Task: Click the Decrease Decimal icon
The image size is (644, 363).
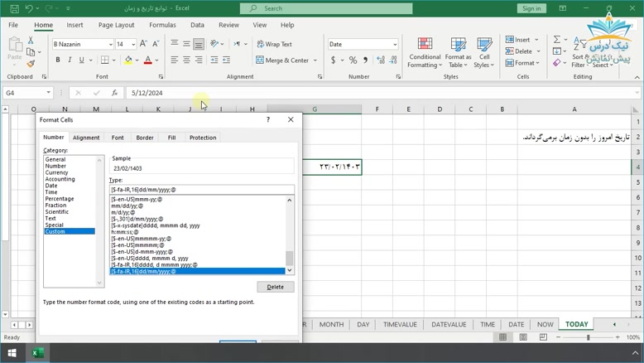Action: [393, 60]
